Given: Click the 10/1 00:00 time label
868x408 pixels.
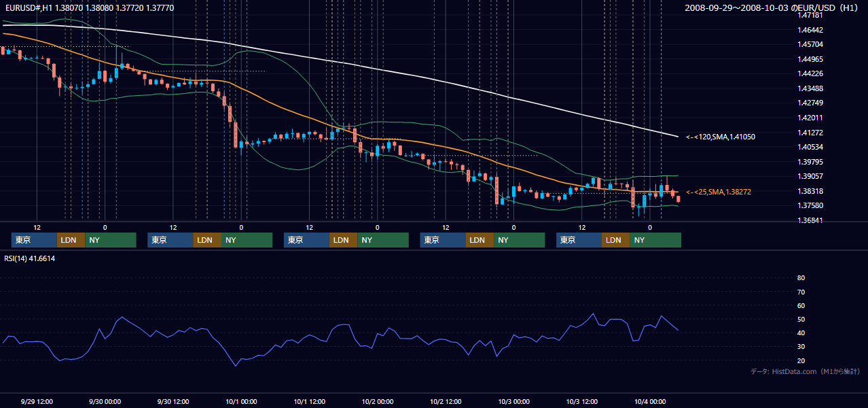Looking at the screenshot, I should click(x=241, y=401).
